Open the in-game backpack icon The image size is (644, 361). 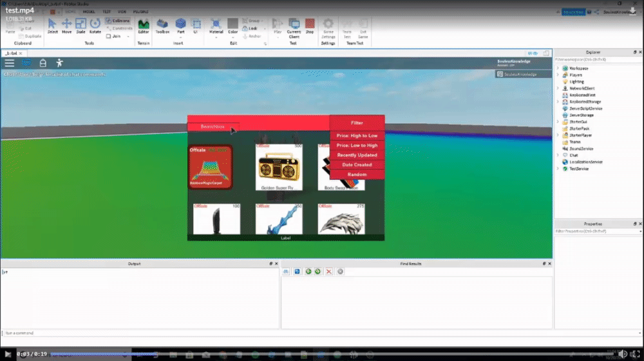(x=43, y=63)
